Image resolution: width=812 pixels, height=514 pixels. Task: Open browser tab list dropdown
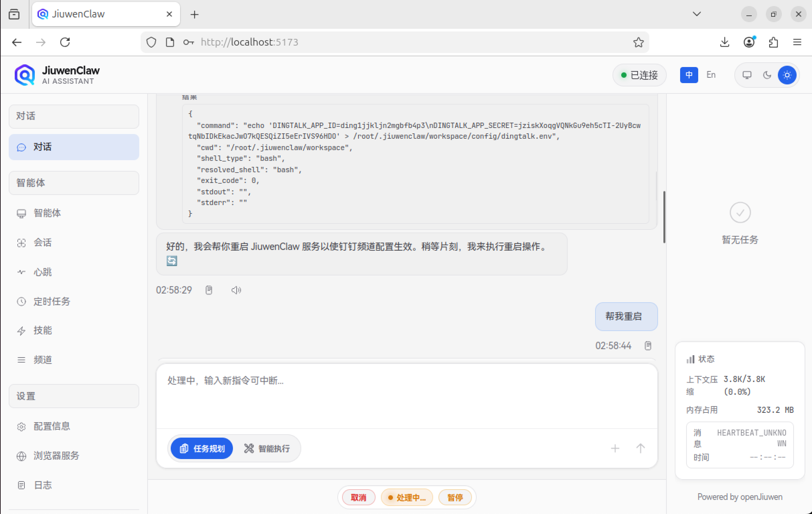[x=697, y=14]
